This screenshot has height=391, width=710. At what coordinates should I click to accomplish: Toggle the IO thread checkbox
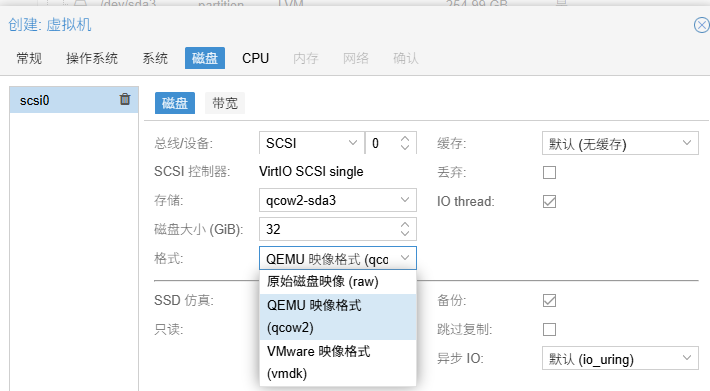click(x=549, y=201)
